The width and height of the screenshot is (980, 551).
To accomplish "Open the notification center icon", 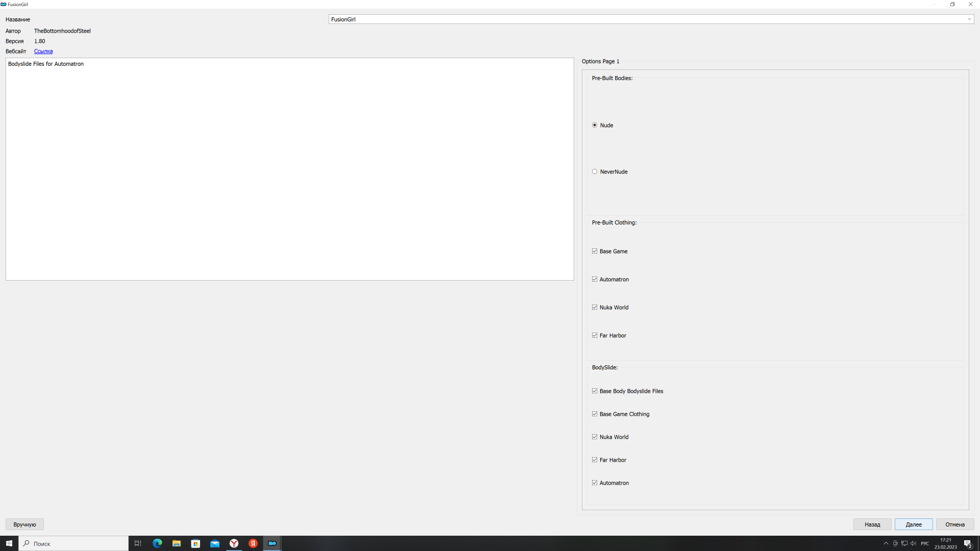I will click(x=967, y=543).
